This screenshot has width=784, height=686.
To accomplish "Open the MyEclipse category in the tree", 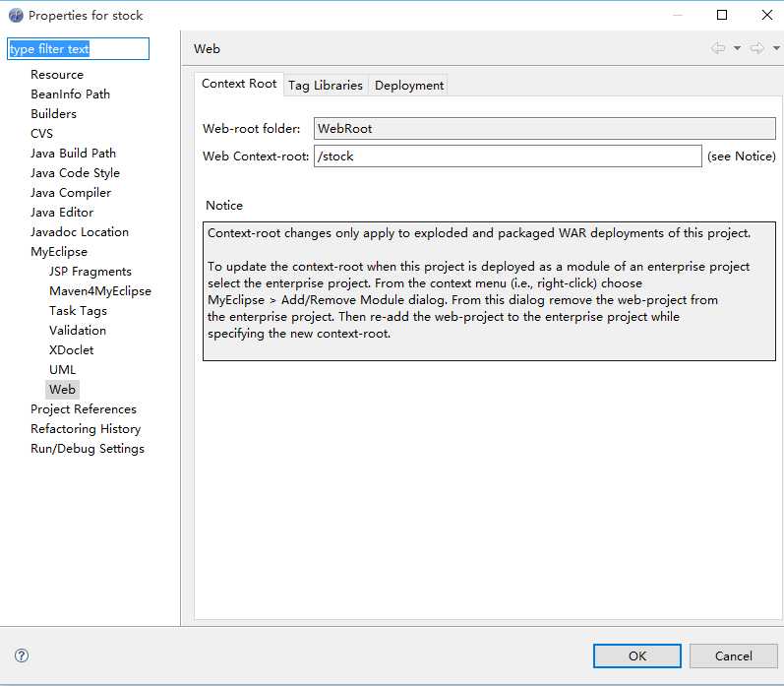I will pyautogui.click(x=59, y=252).
